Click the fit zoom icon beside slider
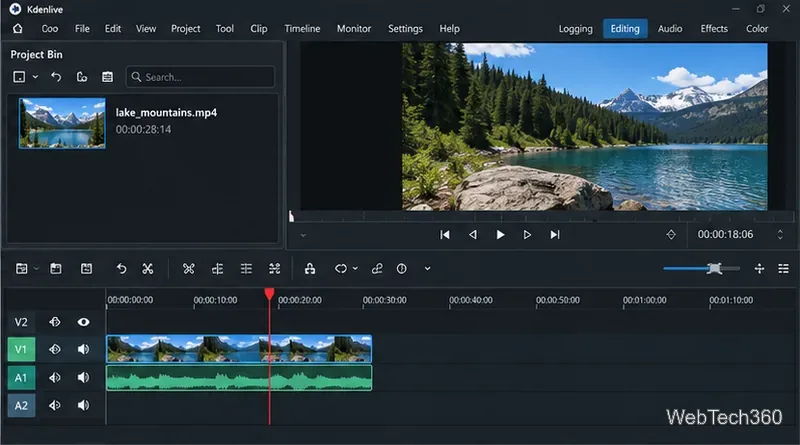 759,269
